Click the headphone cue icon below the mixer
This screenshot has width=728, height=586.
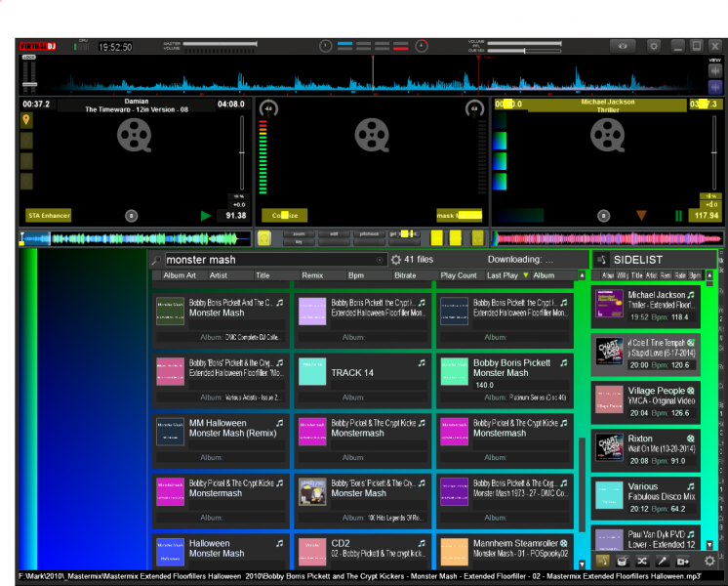pyautogui.click(x=263, y=237)
